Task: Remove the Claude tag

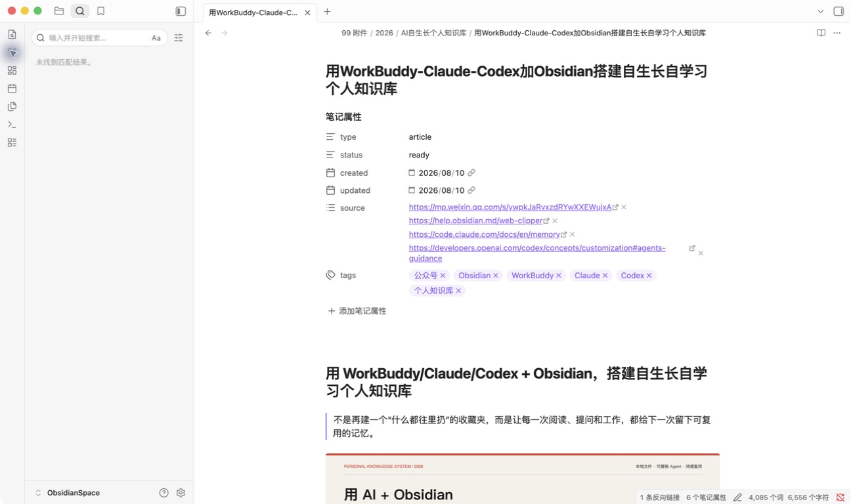Action: [605, 276]
